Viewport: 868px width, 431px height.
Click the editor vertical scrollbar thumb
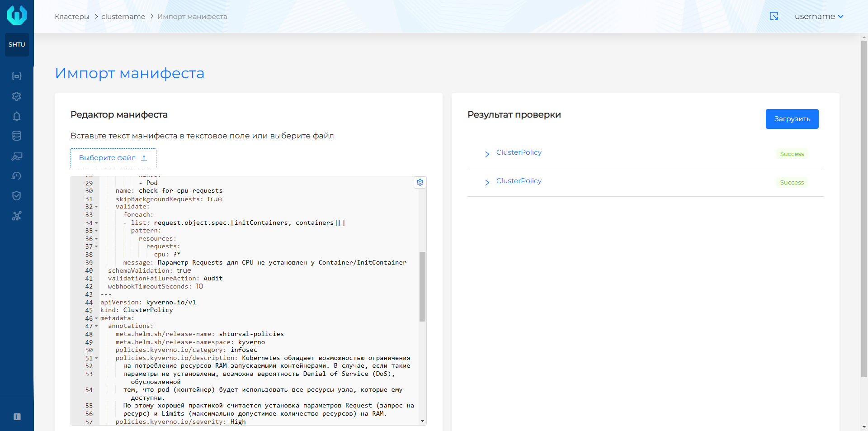pyautogui.click(x=422, y=286)
